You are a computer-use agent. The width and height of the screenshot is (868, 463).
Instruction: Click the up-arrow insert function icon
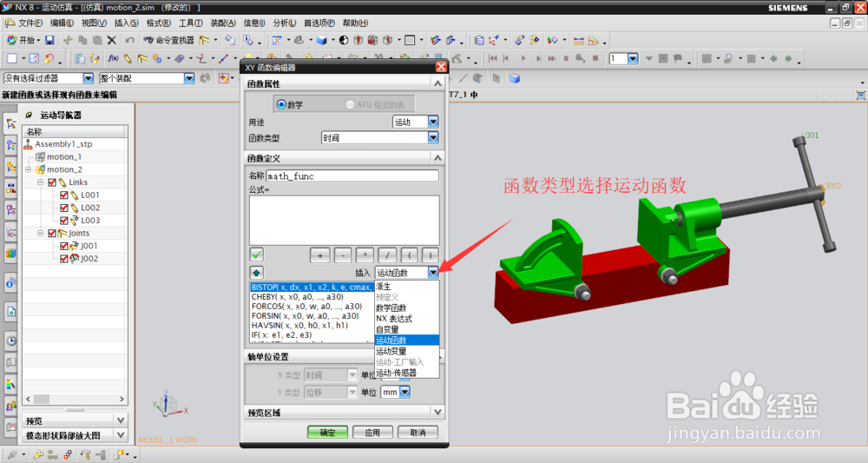coord(256,273)
